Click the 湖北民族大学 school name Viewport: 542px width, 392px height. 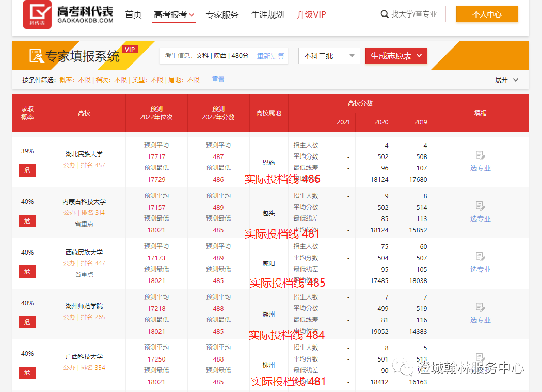pos(84,154)
